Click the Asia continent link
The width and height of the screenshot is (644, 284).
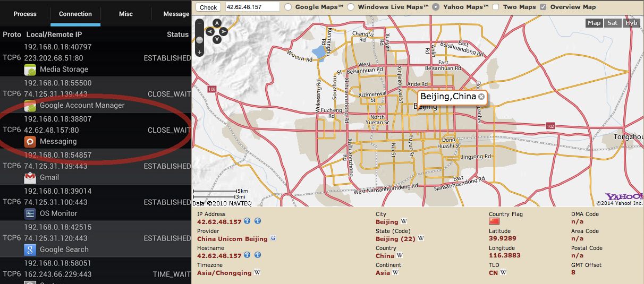(x=383, y=273)
